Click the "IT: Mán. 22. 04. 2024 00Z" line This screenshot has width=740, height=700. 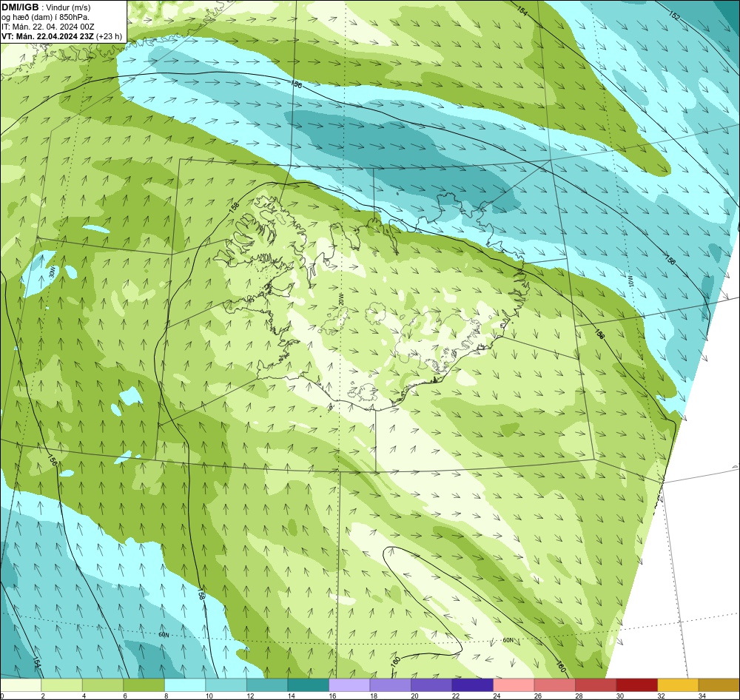pos(47,27)
